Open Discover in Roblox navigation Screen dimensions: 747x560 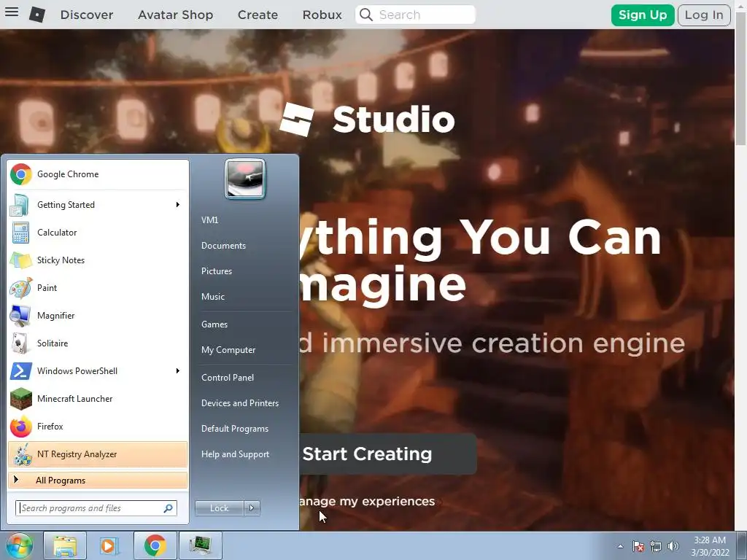pos(87,15)
